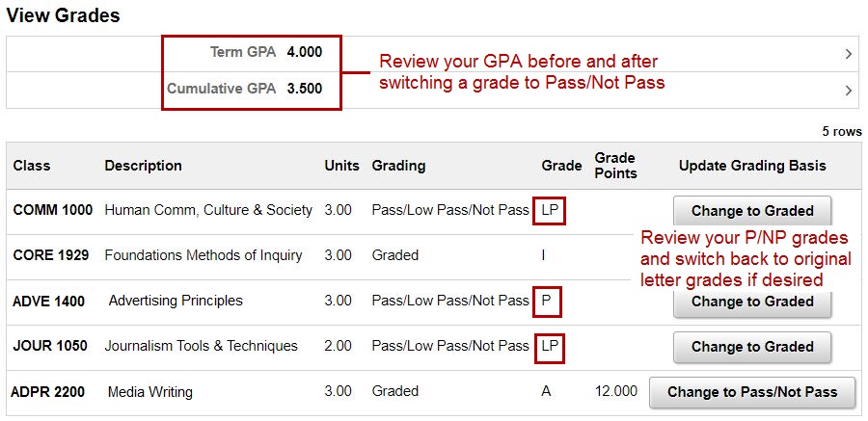Click the Grade Points column header
Screen dimensions: 868x421
(x=615, y=166)
